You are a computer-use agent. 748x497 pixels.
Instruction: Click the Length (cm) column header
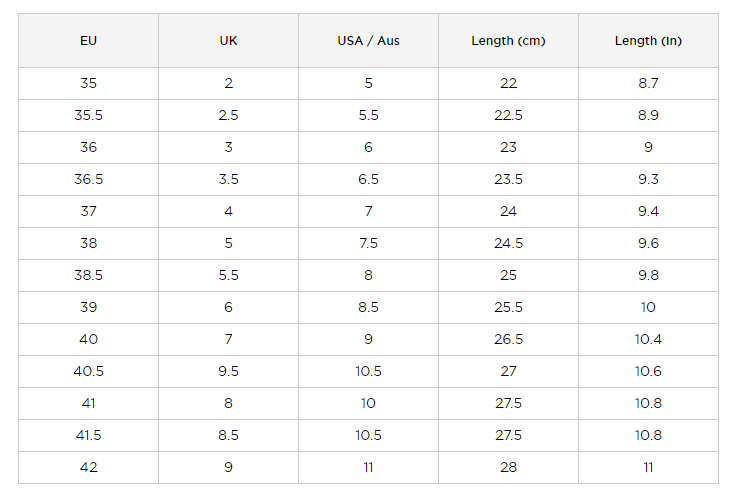(508, 41)
